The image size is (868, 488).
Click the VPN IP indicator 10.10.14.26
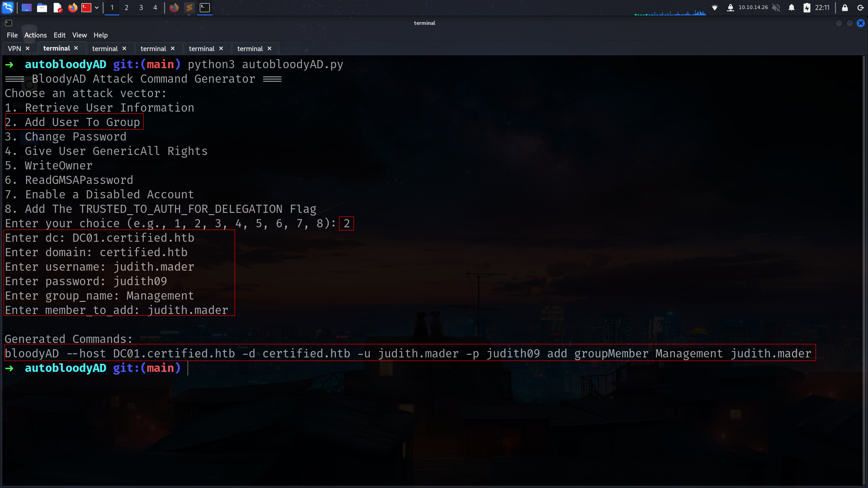click(753, 8)
